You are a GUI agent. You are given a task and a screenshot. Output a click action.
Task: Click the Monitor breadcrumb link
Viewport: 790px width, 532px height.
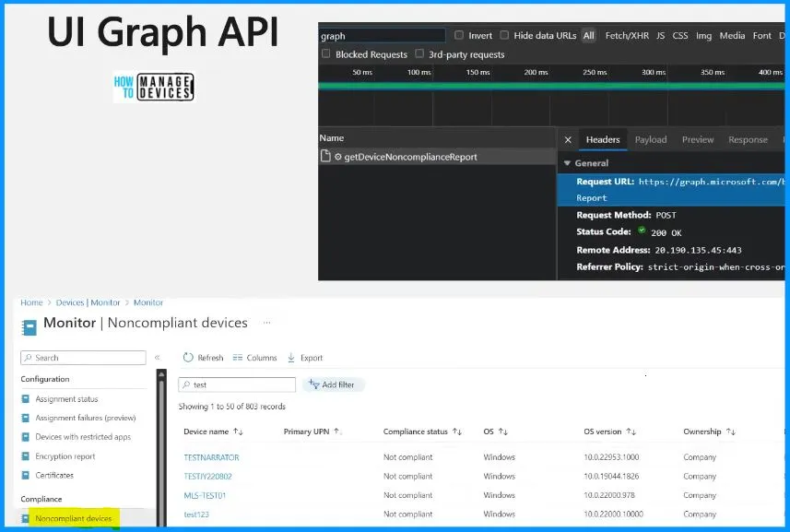[x=148, y=302]
